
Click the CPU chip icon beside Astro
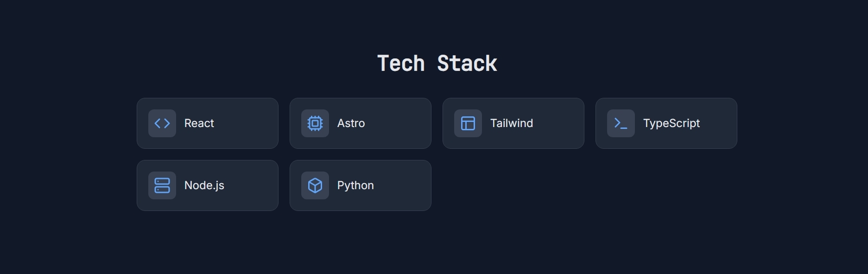(x=315, y=123)
